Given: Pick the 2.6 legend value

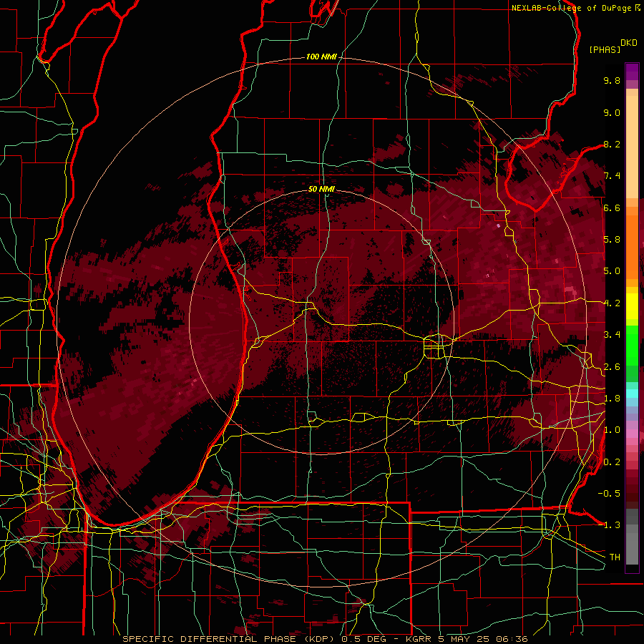Looking at the screenshot, I should pyautogui.click(x=612, y=366).
